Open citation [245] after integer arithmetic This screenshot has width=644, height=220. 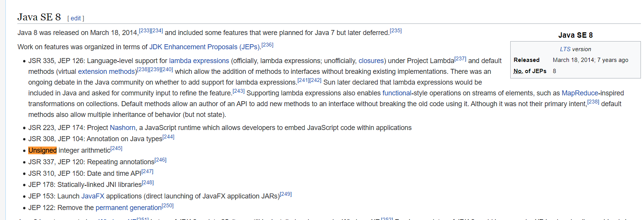116,148
